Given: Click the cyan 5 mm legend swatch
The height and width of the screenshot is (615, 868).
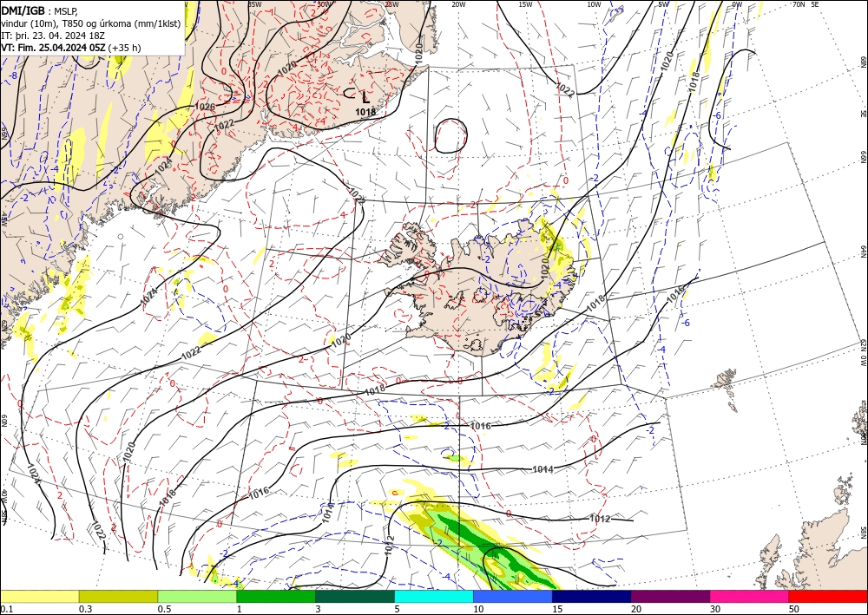Looking at the screenshot, I should tap(434, 596).
